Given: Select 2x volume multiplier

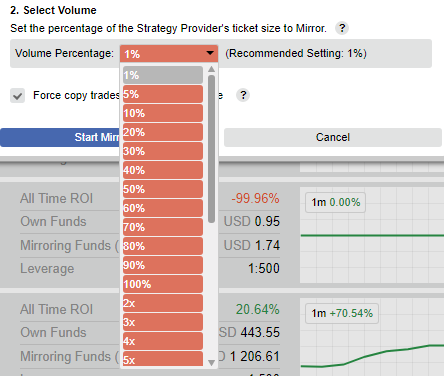Looking at the screenshot, I should [163, 303].
